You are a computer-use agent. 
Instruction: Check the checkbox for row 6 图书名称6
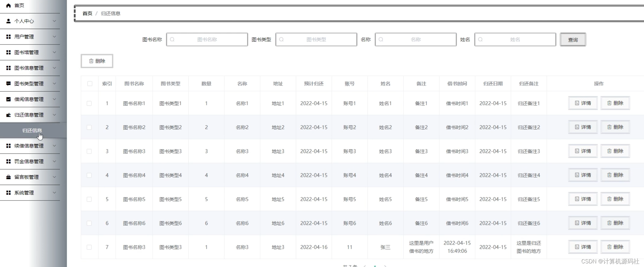pos(89,223)
